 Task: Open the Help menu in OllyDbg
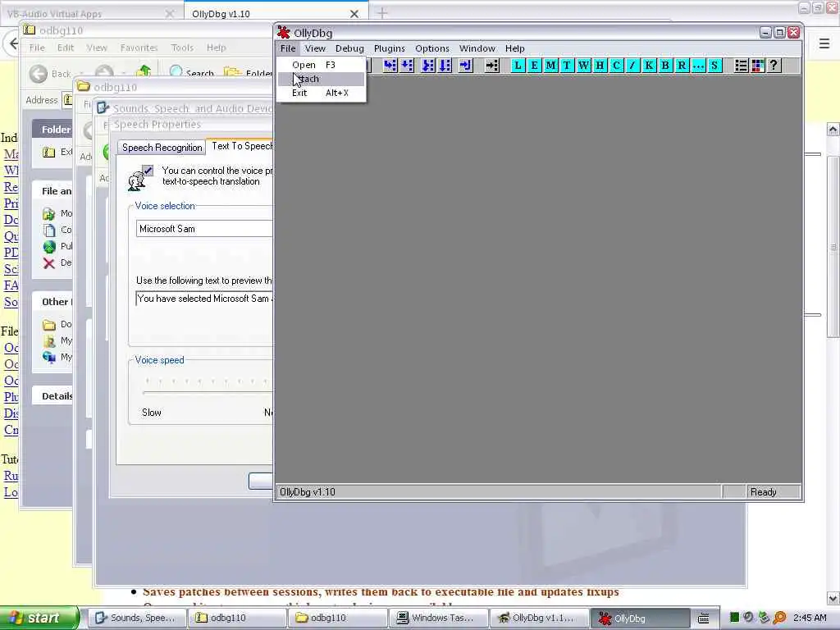tap(515, 48)
